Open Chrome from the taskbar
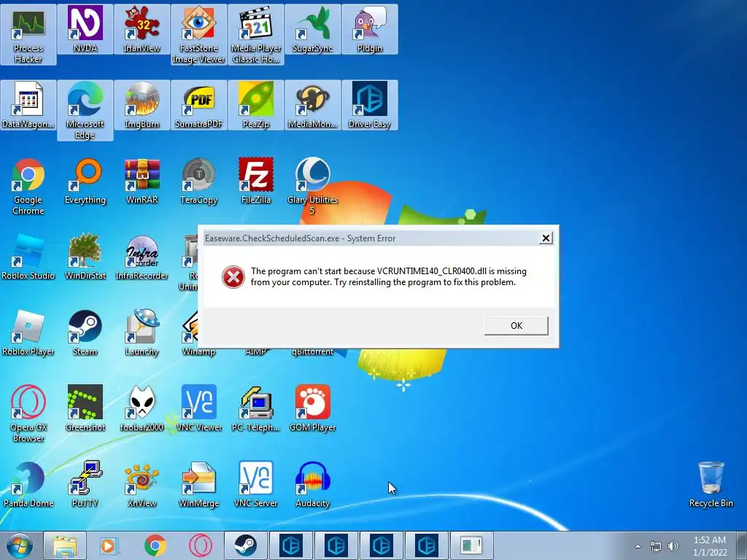This screenshot has height=560, width=747. (155, 545)
